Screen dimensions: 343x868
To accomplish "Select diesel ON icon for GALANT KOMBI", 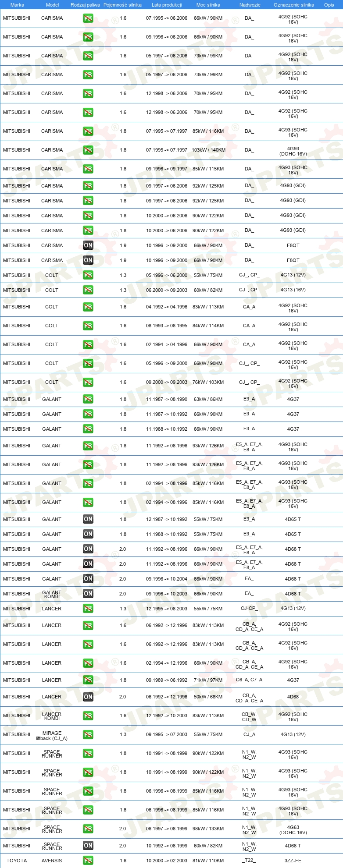I will click(88, 594).
